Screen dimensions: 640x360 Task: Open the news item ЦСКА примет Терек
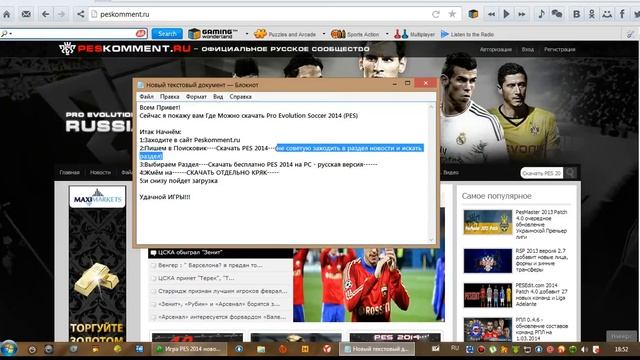[196, 278]
